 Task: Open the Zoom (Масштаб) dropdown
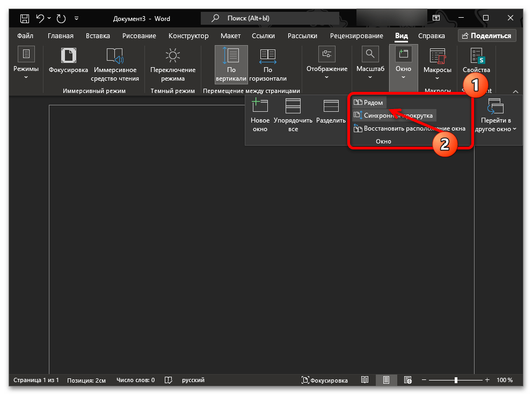(x=370, y=64)
